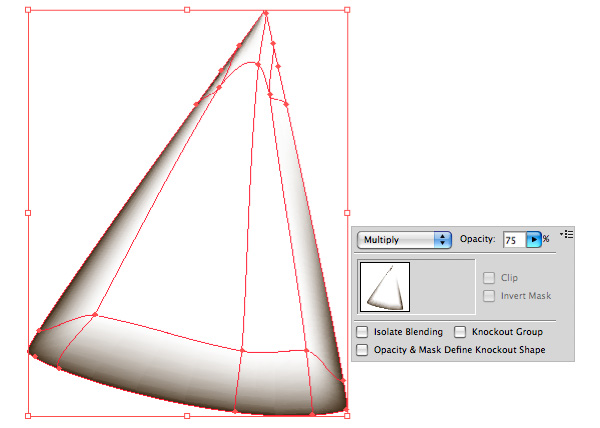Click the right-middle bounding box handle
600x428 pixels.
(x=347, y=213)
